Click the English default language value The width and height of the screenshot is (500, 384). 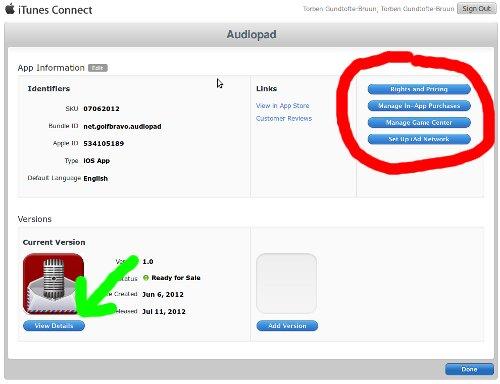click(x=96, y=178)
